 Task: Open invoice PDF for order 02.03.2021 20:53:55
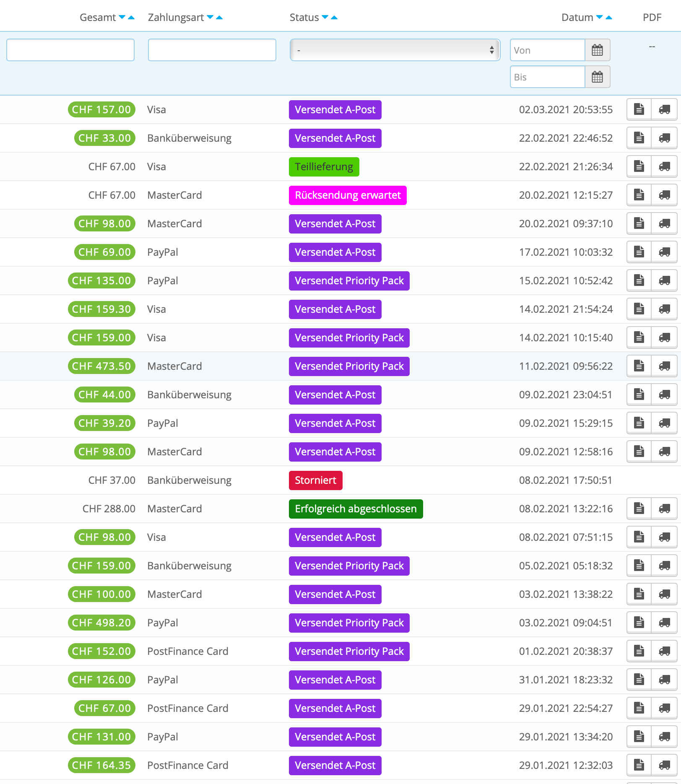(639, 109)
